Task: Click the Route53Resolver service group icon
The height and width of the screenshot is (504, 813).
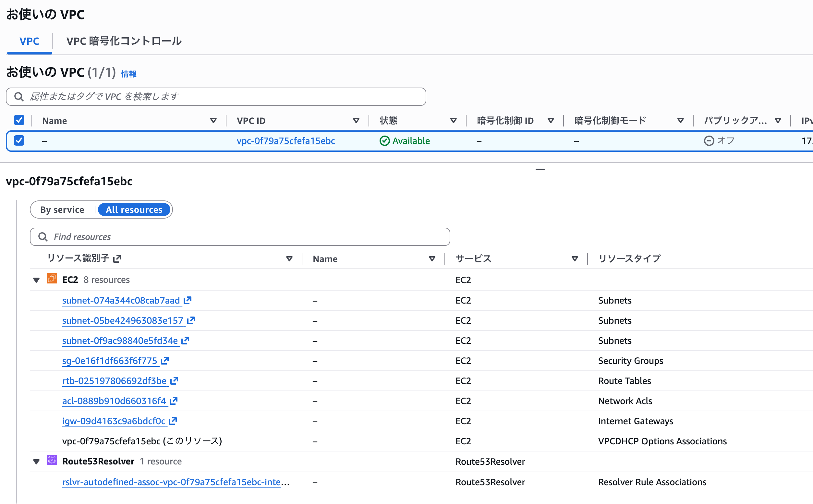Action: point(52,460)
